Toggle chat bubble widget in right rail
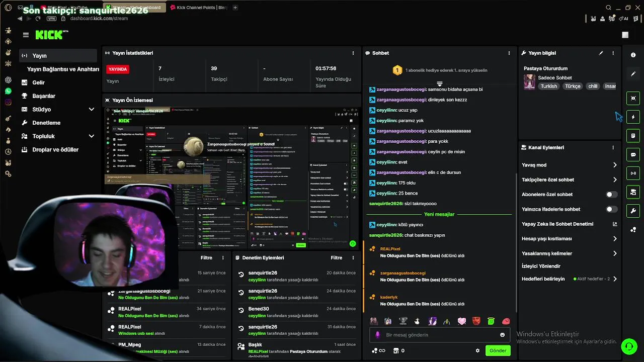 tap(633, 154)
